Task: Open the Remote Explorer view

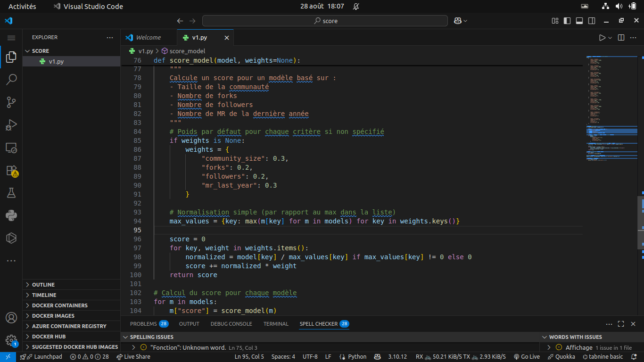Action: tap(11, 148)
